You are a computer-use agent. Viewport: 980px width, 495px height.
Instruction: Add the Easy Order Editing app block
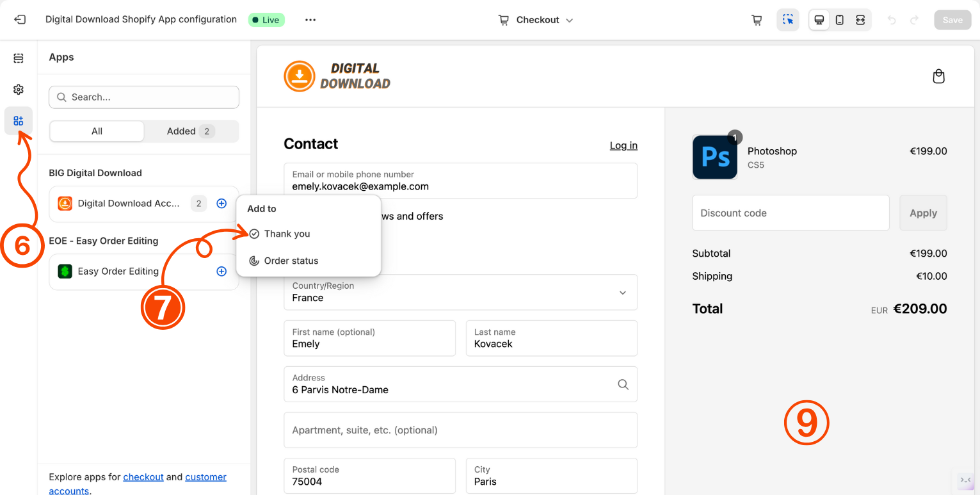pyautogui.click(x=221, y=272)
